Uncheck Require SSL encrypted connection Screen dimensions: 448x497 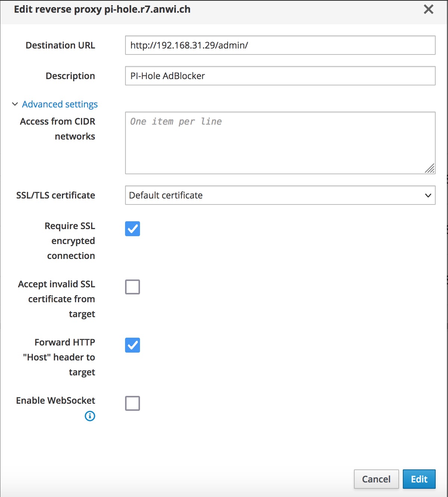click(133, 229)
